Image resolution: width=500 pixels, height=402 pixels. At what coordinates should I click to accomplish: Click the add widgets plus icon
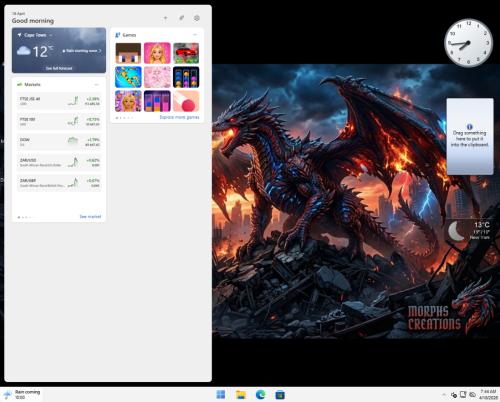point(165,18)
